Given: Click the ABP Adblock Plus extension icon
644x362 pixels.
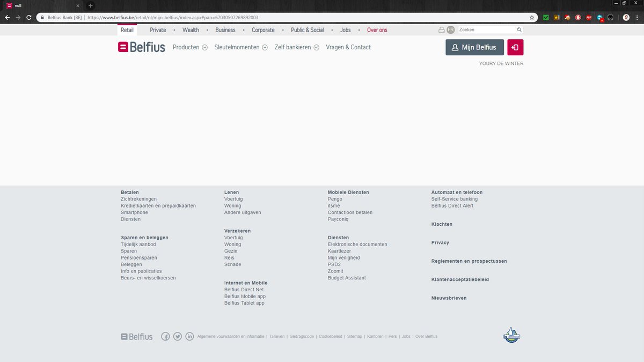Looking at the screenshot, I should pos(589,17).
